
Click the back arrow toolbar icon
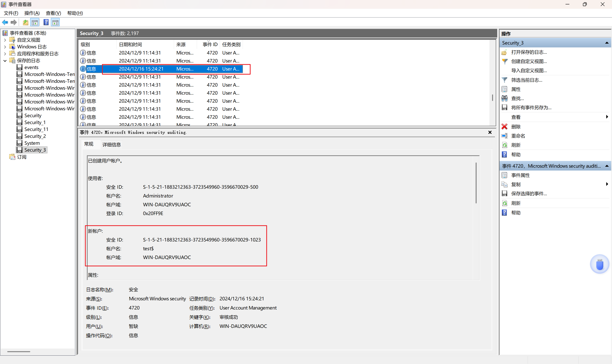tap(5, 23)
